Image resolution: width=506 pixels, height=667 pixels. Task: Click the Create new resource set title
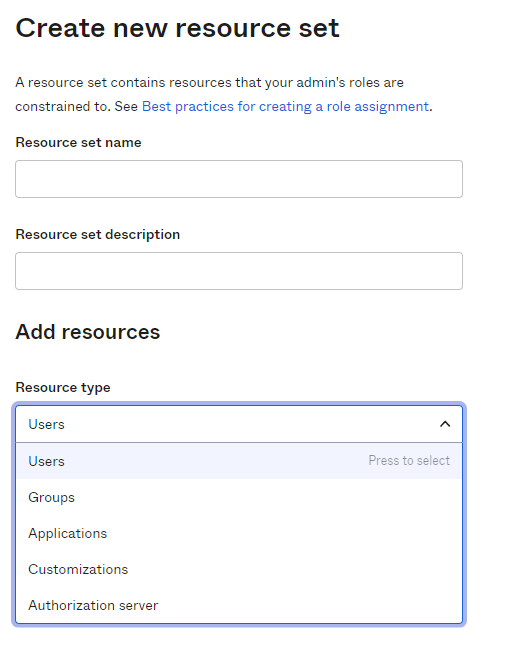177,29
